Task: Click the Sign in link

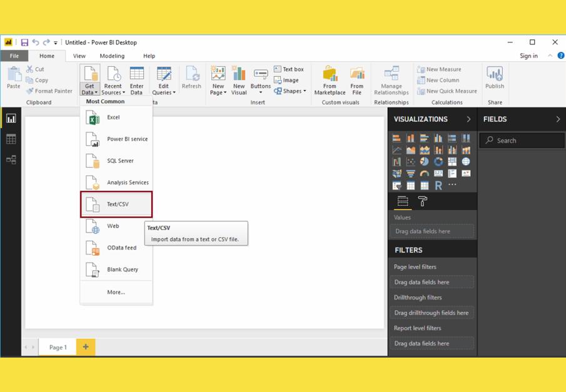Action: [528, 56]
